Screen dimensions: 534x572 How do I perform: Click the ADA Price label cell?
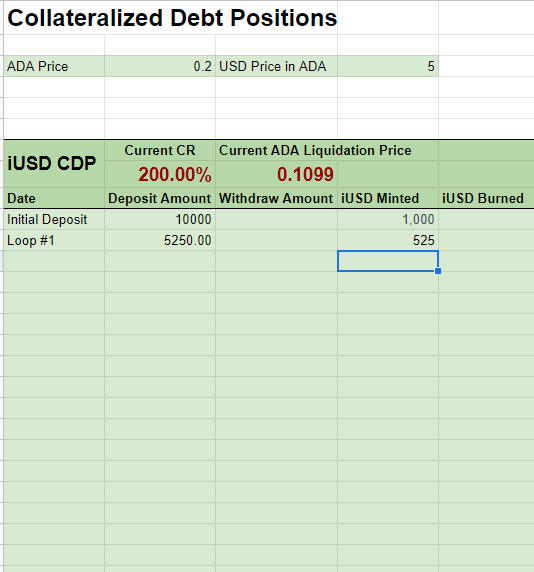tap(54, 66)
